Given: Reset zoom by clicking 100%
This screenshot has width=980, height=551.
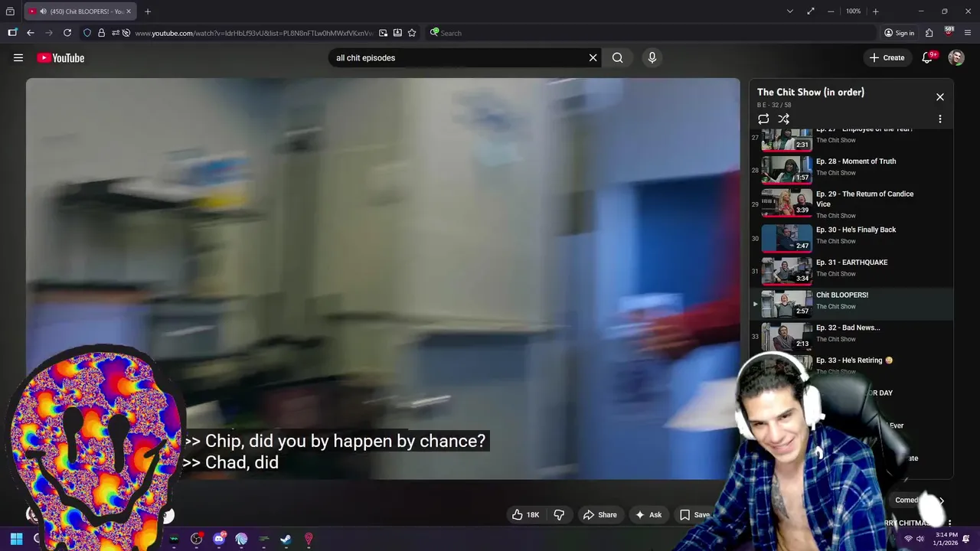Looking at the screenshot, I should [854, 11].
